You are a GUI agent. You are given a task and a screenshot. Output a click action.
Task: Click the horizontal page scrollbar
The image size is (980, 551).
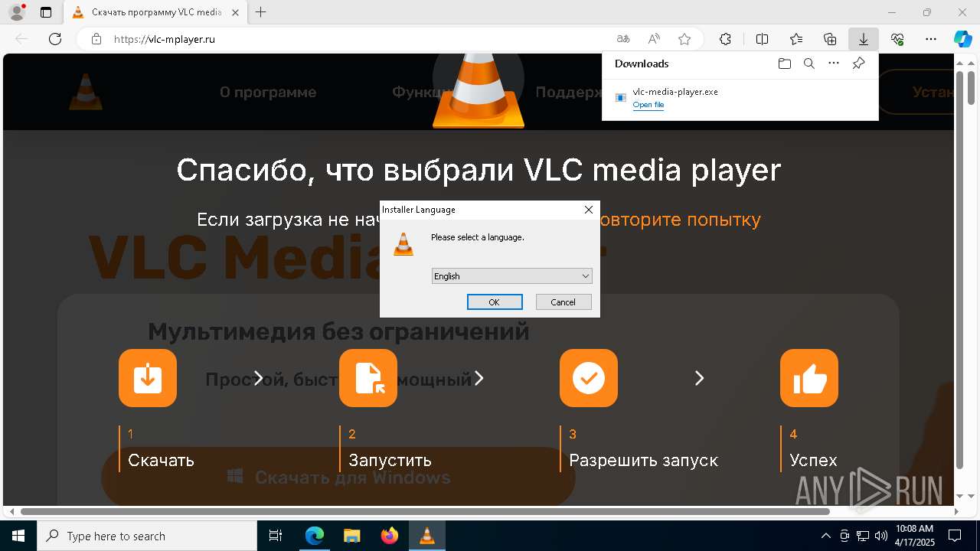[x=425, y=511]
